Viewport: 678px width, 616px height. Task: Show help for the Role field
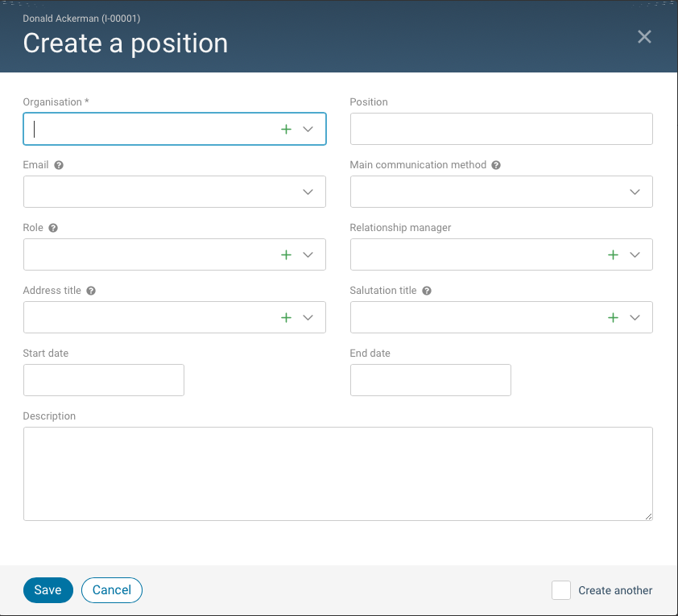[x=53, y=228]
